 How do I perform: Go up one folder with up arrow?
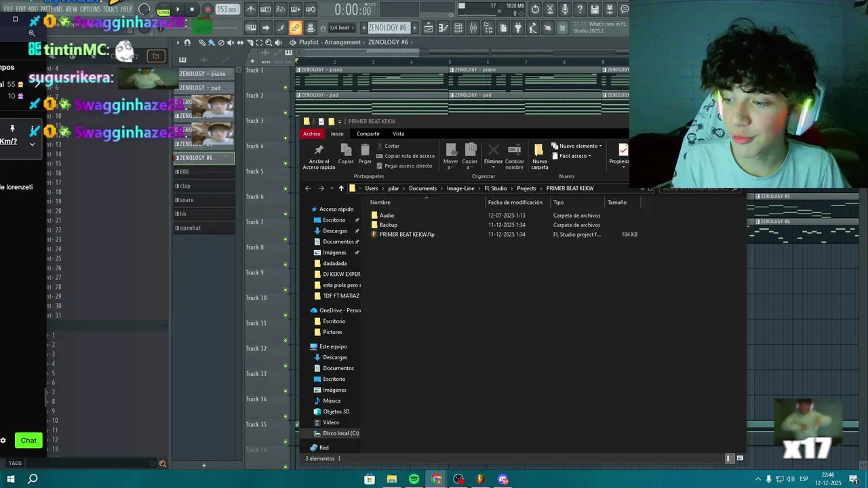tap(341, 188)
